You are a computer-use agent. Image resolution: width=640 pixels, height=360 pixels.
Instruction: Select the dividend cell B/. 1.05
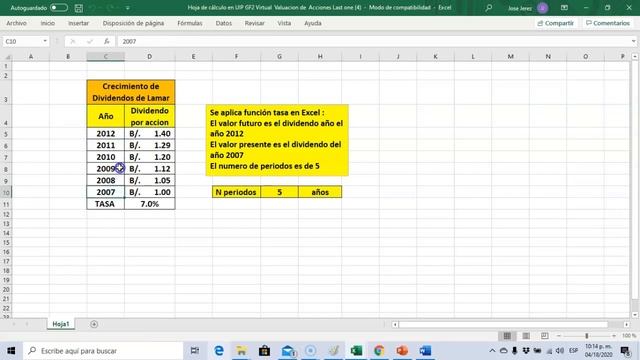pos(150,180)
